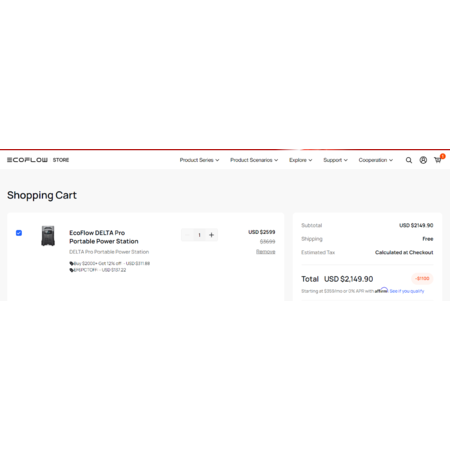
Task: Expand the Product Scenarios dropdown
Action: (254, 160)
